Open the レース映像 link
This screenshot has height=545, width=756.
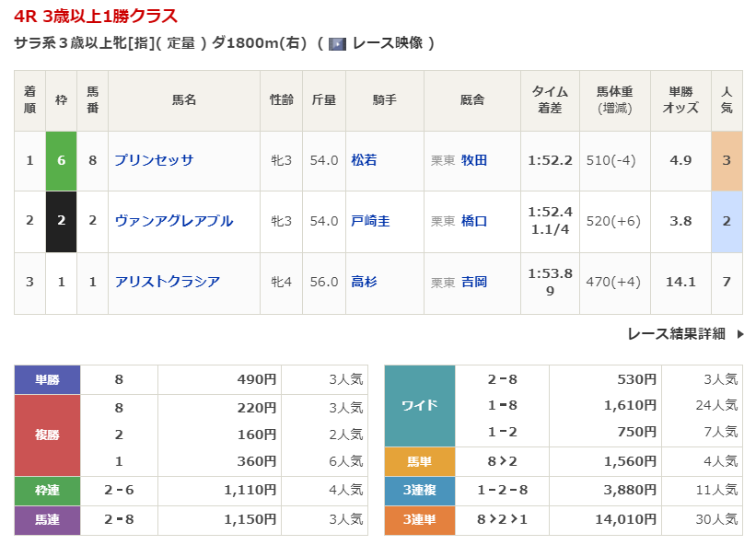pos(387,43)
